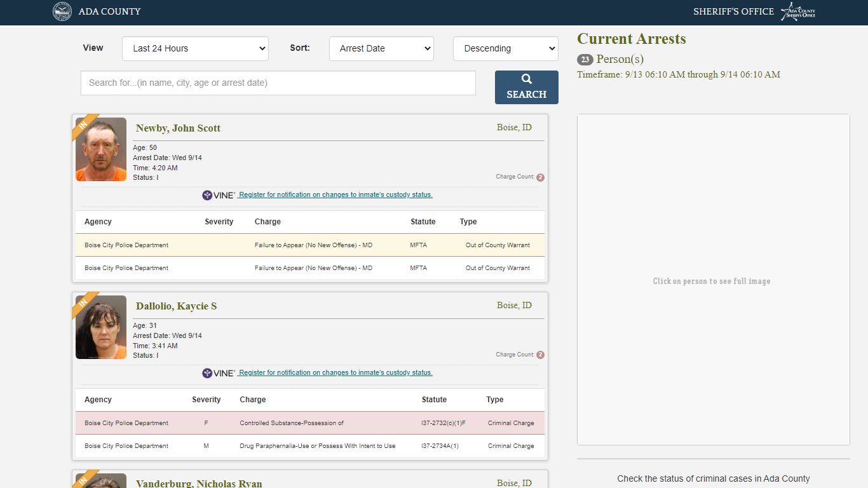Image resolution: width=868 pixels, height=488 pixels.
Task: Click Dallolio's arrest time 3:41 AM
Action: coord(155,346)
